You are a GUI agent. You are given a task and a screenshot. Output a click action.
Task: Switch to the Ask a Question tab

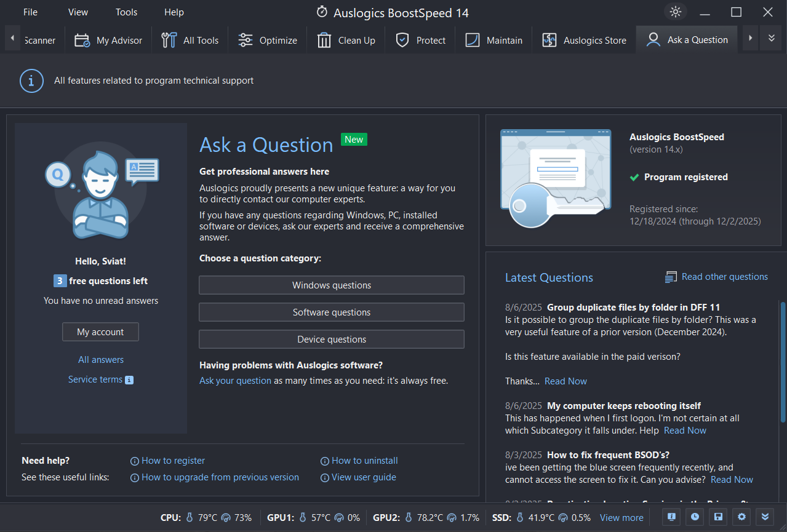coord(686,39)
